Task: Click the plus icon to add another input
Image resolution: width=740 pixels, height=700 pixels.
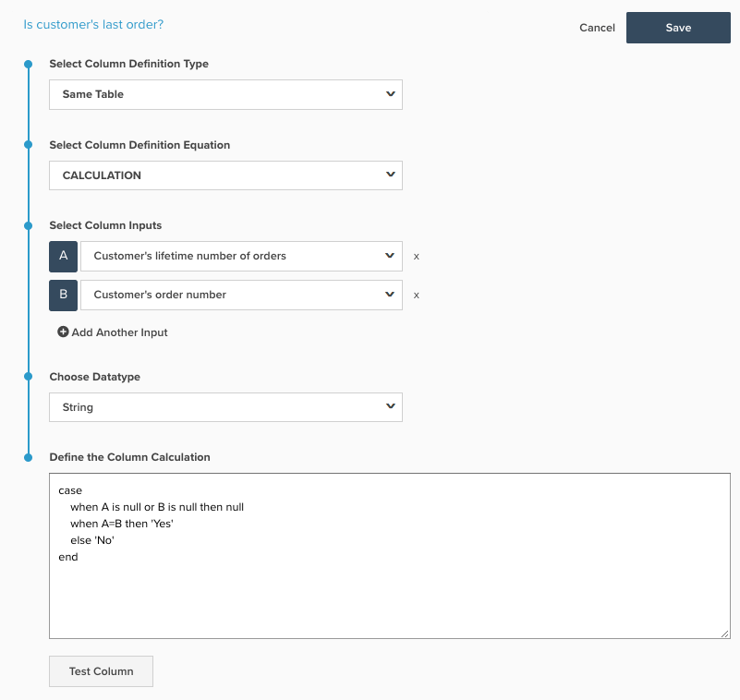Action: click(63, 332)
